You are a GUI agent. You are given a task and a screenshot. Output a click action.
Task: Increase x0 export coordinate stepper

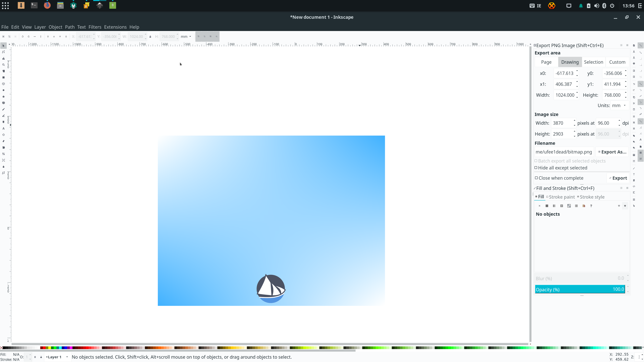[x=577, y=71]
